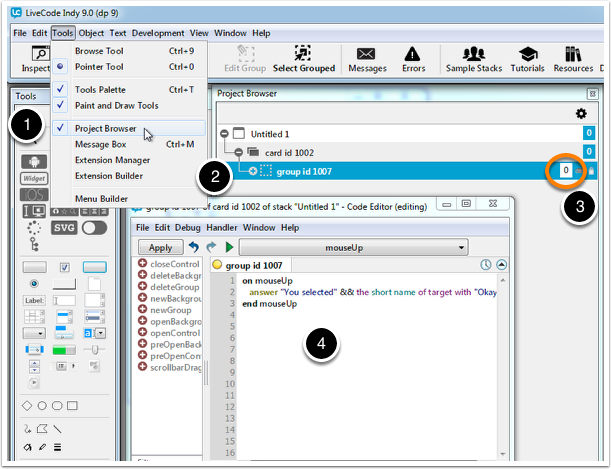Image resolution: width=611 pixels, height=469 pixels.
Task: Choose Pointer Tool in Tools menu
Action: [129, 67]
